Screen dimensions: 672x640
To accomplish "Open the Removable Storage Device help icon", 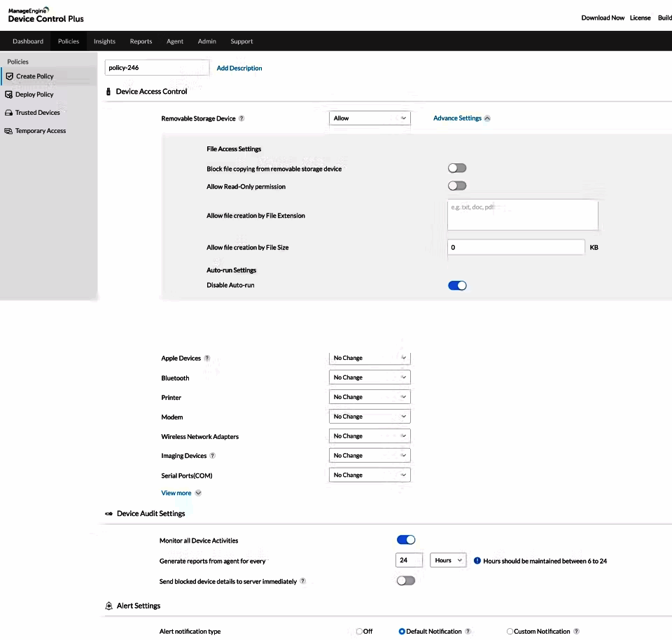I will [241, 118].
